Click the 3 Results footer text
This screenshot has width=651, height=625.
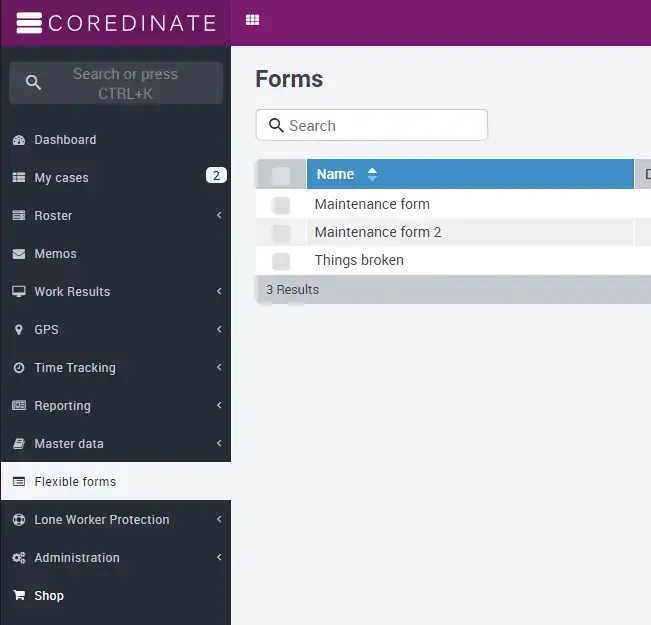pos(292,289)
